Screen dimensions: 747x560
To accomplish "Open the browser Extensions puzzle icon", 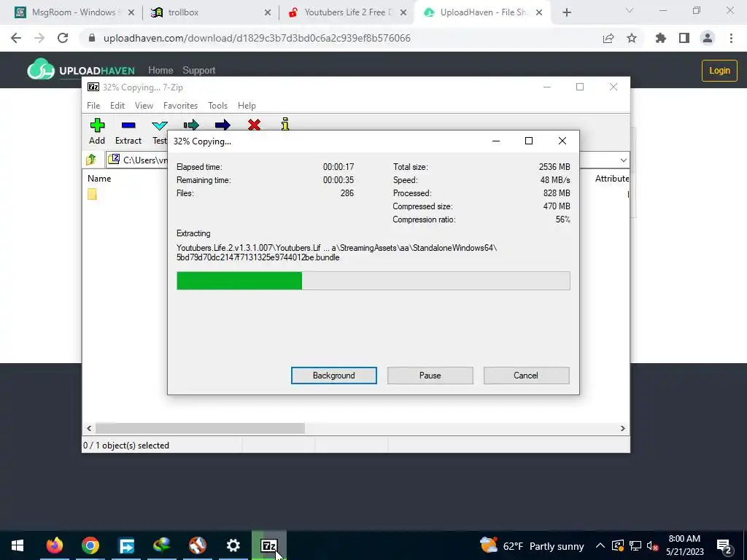I will click(x=661, y=38).
